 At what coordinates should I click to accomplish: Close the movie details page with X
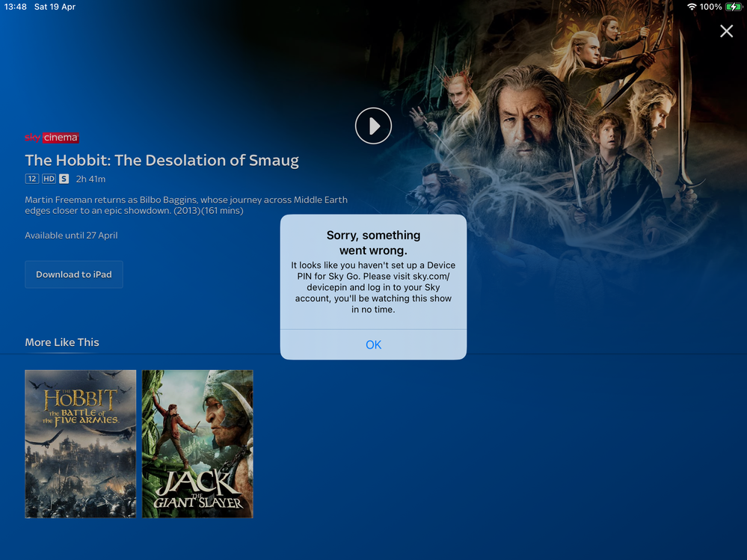[x=726, y=31]
